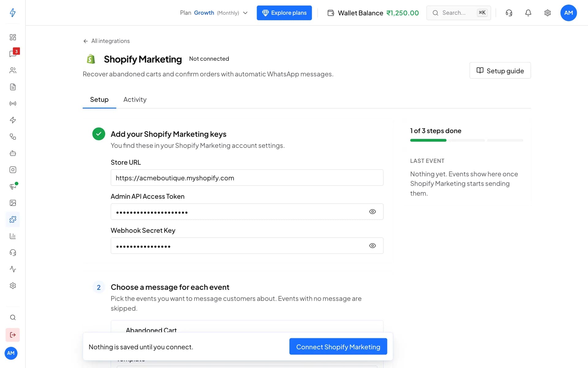Switch to the Activity tab
Viewport: 588px width, 368px height.
point(135,99)
